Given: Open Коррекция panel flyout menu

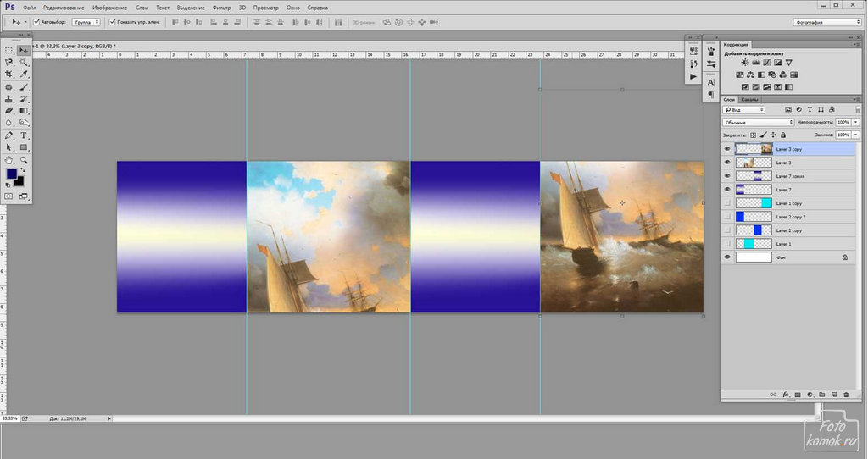Looking at the screenshot, I should click(x=856, y=45).
